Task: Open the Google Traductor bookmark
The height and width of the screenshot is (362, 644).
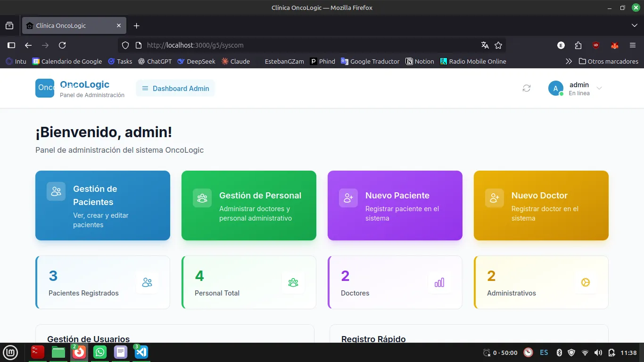Action: tap(370, 61)
